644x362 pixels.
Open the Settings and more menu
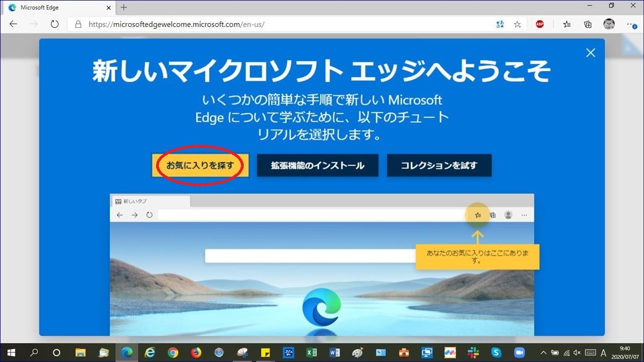pyautogui.click(x=631, y=24)
